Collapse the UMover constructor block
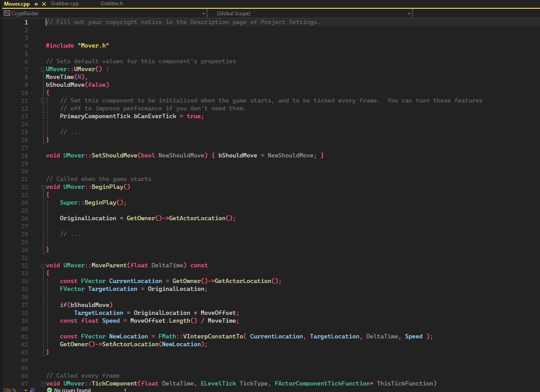Viewport: 540px width, 392px height. 43,69
